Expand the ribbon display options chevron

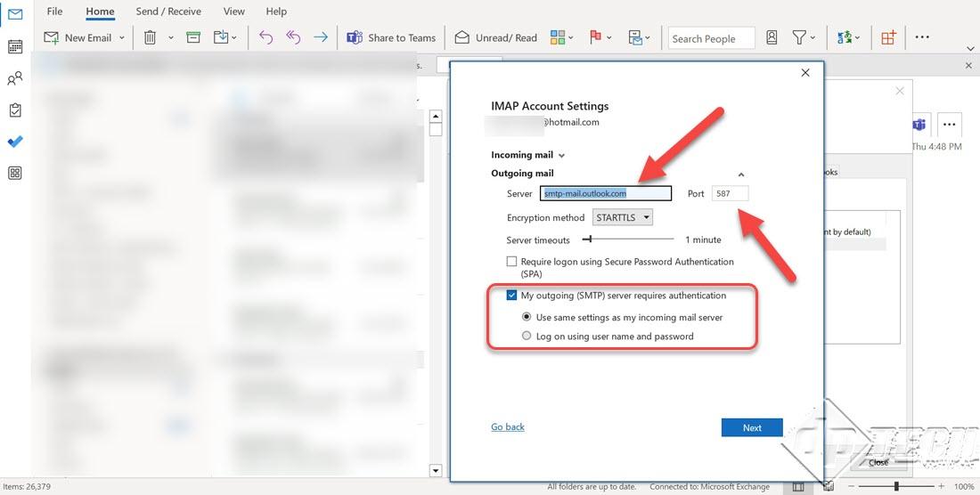point(970,48)
